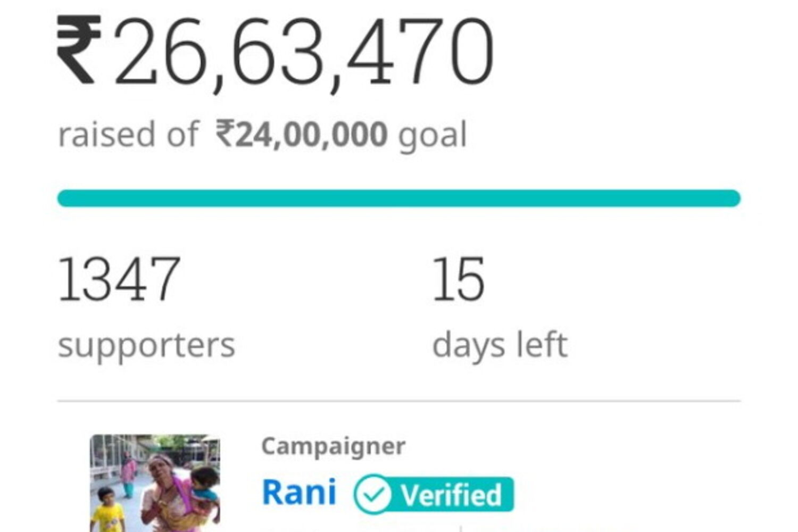Click the child in yellow shirt in photo

(107, 511)
